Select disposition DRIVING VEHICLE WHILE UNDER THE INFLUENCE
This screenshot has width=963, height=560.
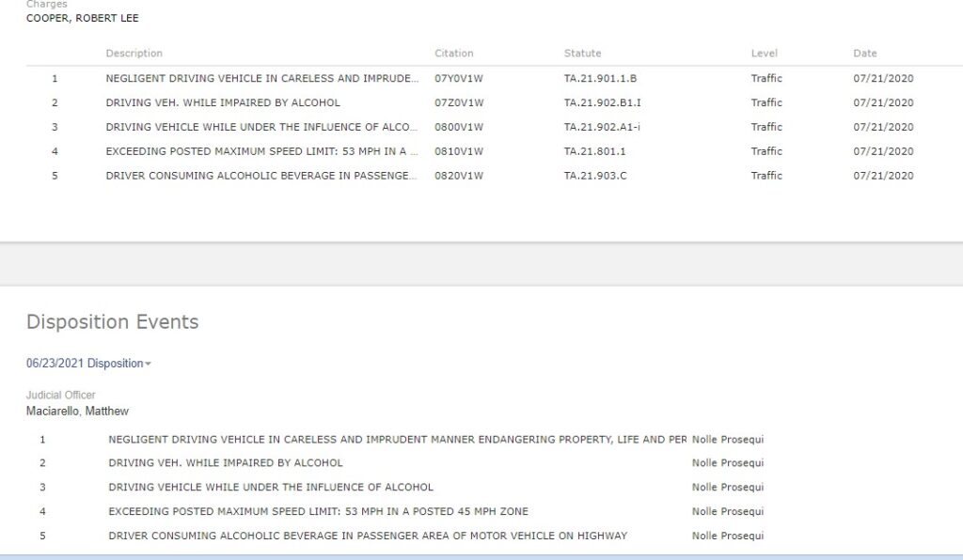[271, 487]
